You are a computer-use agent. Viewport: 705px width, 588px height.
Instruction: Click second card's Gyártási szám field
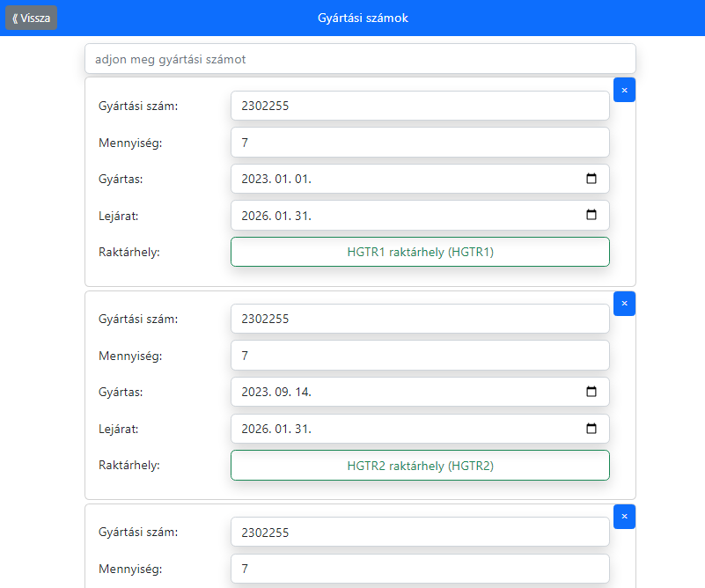[420, 319]
